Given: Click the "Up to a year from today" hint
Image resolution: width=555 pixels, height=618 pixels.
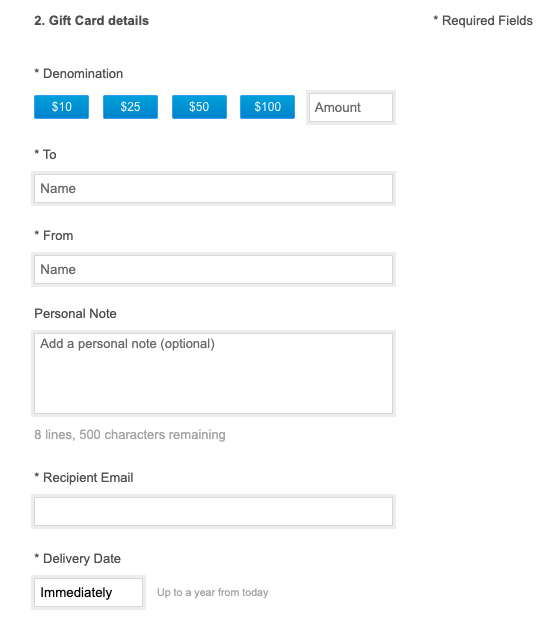Looking at the screenshot, I should (x=212, y=592).
